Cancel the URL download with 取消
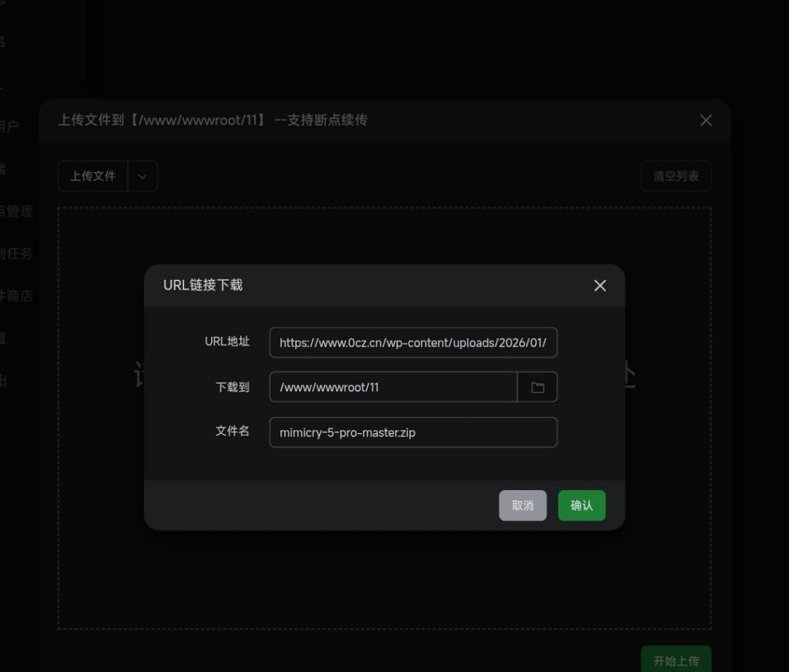789x672 pixels. [522, 506]
